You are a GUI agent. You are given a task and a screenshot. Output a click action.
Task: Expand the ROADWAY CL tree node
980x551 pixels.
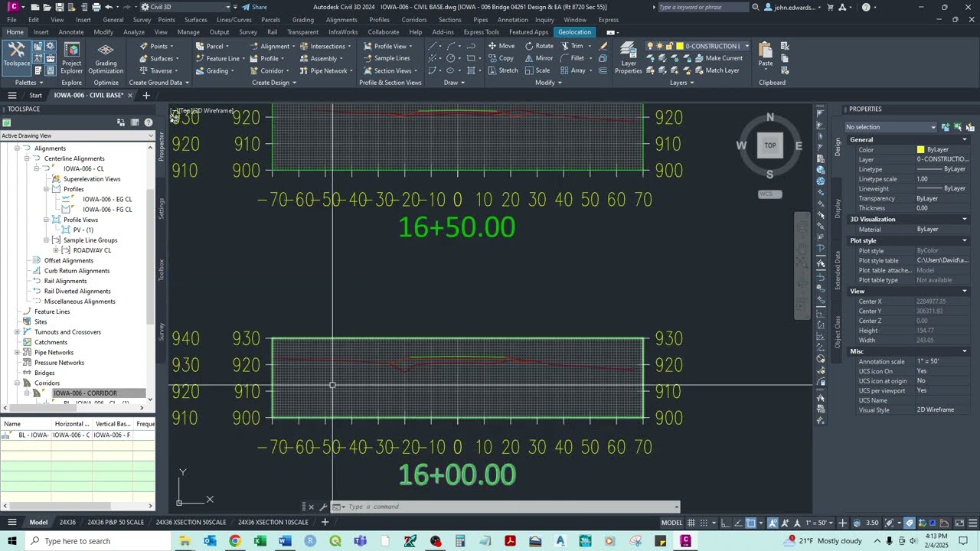click(x=56, y=250)
